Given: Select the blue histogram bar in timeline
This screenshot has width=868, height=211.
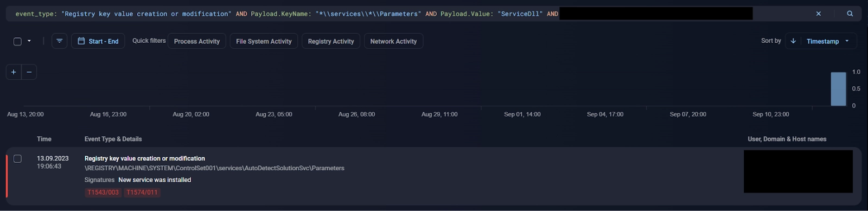Looking at the screenshot, I should (x=839, y=89).
